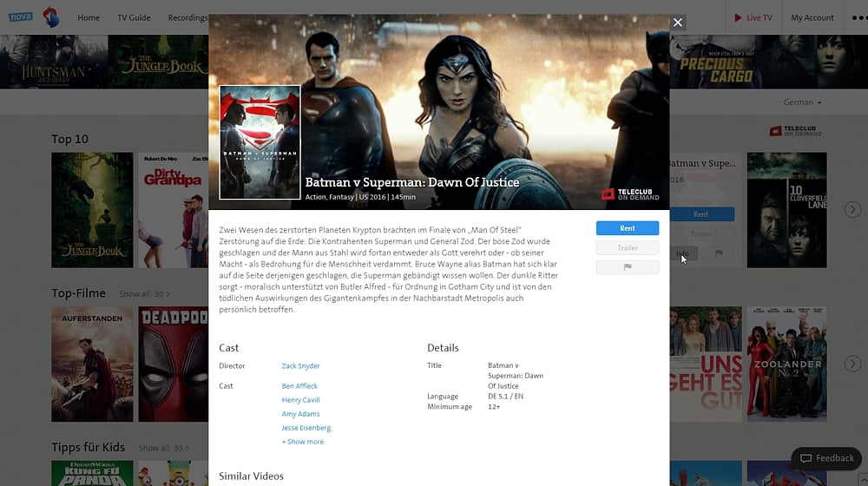Open the Kung Fu Panda poster
The width and height of the screenshot is (868, 486).
(93, 473)
